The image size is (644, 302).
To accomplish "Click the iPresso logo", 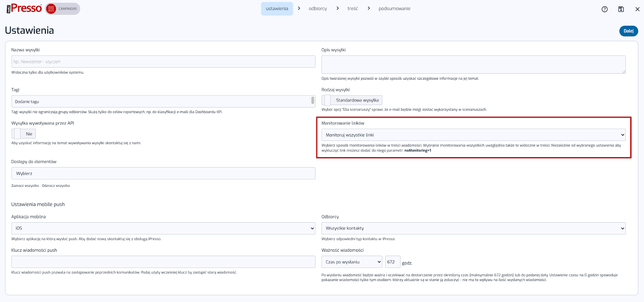I will pos(24,8).
